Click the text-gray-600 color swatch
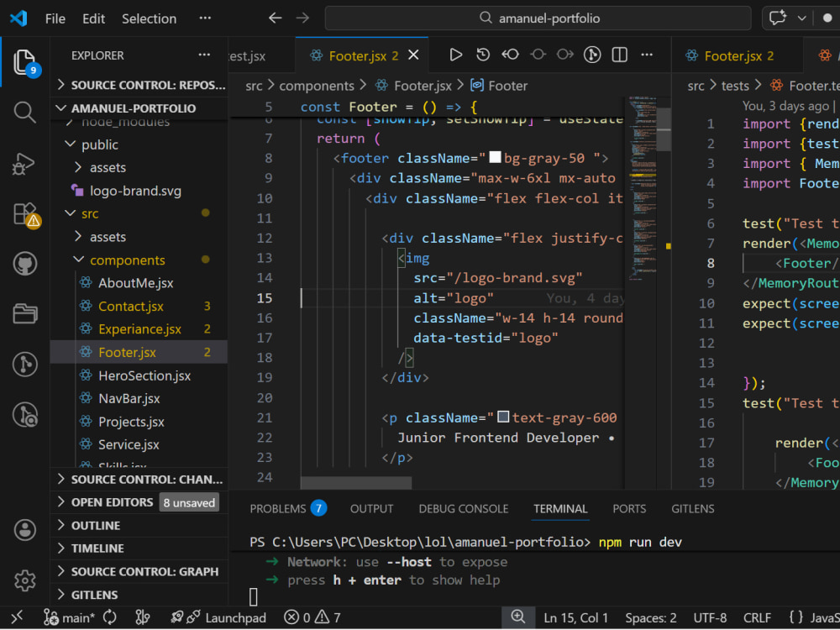 503,417
